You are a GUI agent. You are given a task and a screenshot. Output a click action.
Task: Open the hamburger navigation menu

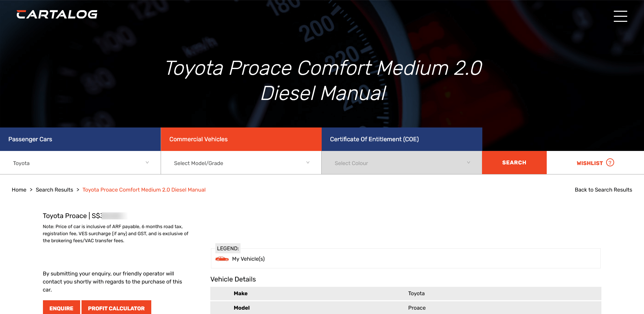[x=620, y=16]
